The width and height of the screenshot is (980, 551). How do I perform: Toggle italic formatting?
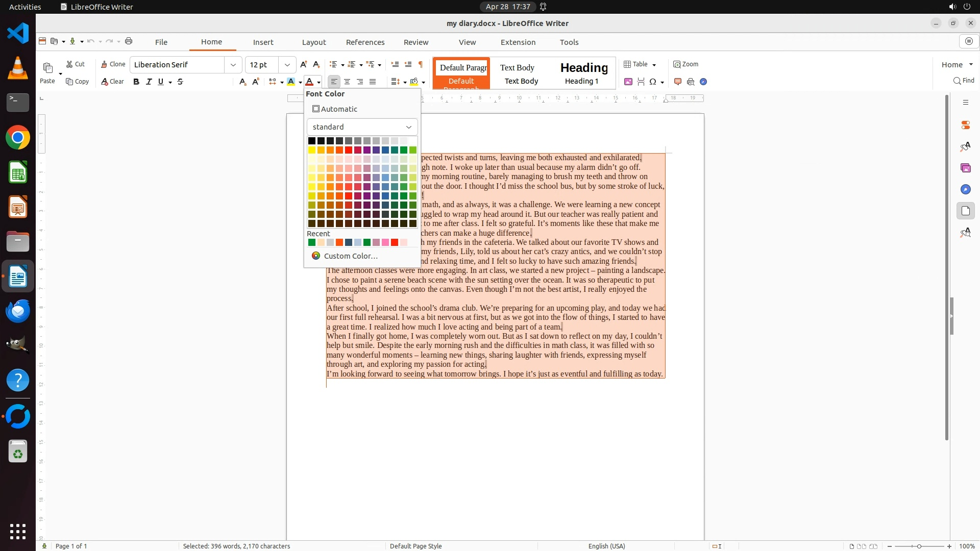149,82
